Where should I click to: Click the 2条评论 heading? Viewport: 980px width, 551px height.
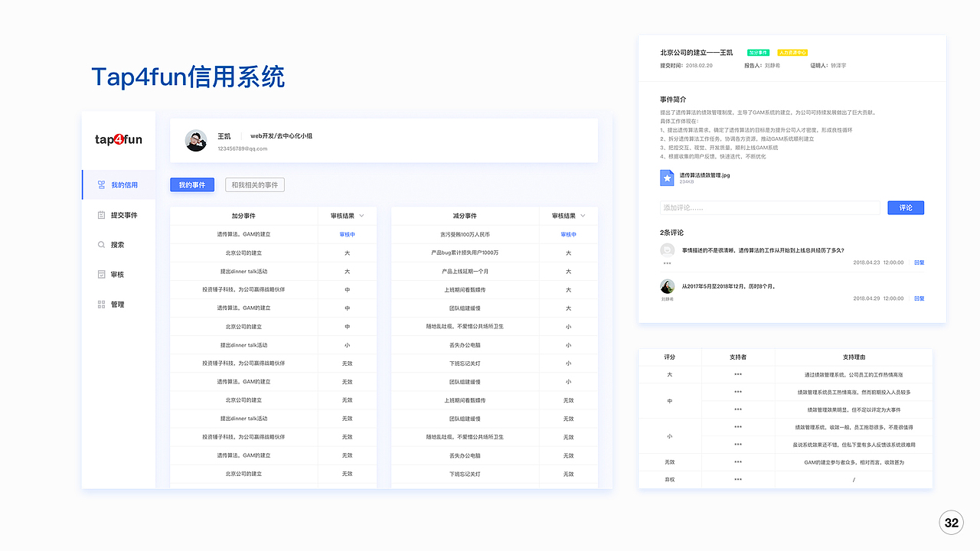click(x=671, y=233)
